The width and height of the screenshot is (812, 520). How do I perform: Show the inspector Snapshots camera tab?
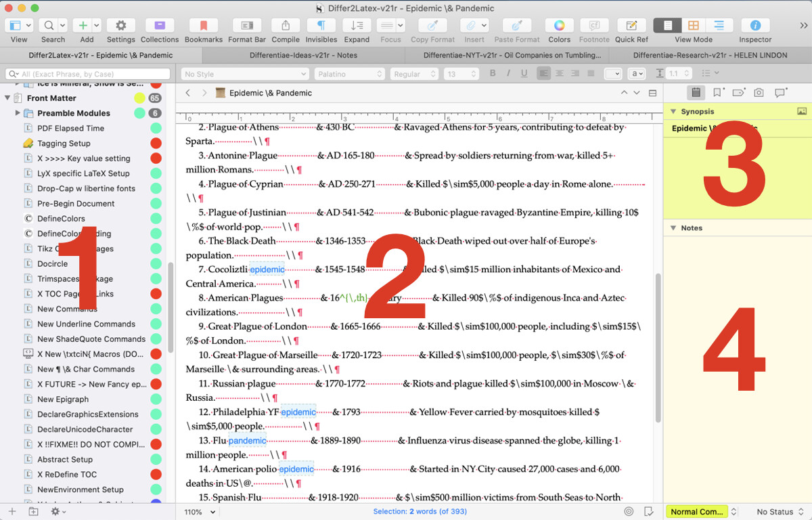click(x=759, y=93)
